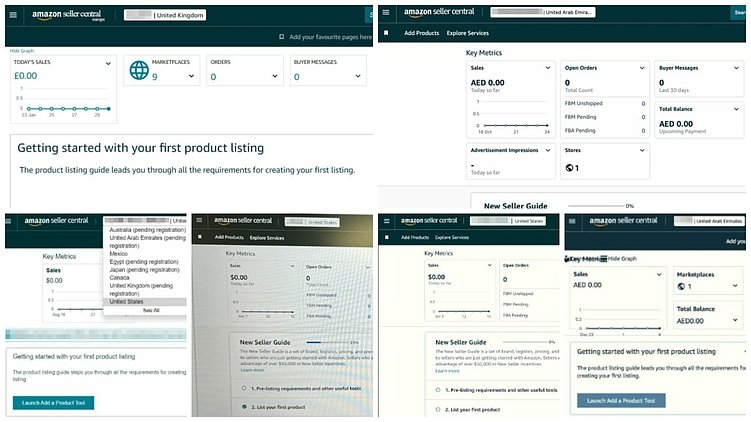This screenshot has width=751, height=422.
Task: Click Launch Add a Product Tool bottom-left
Action: (x=54, y=403)
